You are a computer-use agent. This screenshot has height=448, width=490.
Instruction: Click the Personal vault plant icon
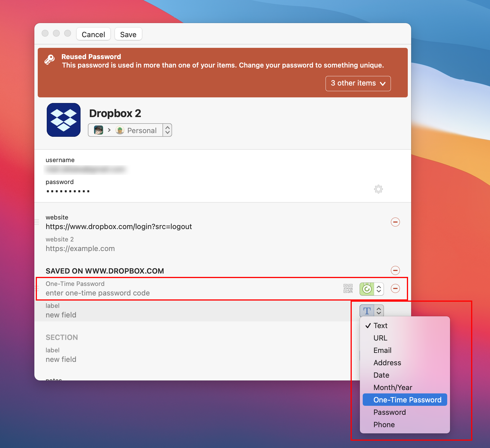tap(120, 130)
